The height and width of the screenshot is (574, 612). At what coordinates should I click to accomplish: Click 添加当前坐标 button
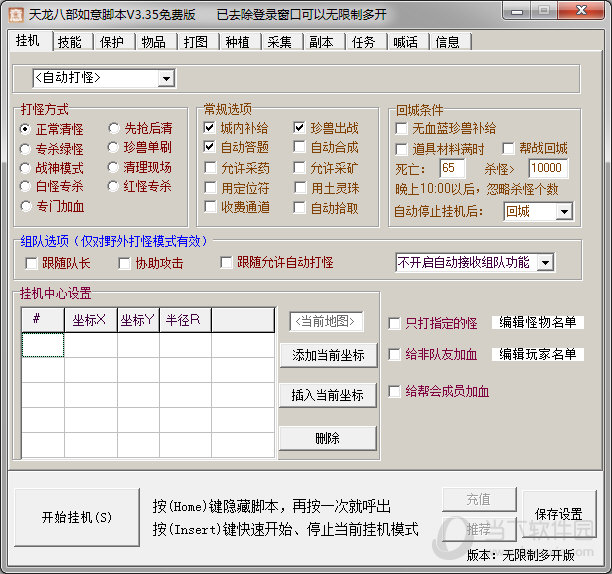pos(328,355)
